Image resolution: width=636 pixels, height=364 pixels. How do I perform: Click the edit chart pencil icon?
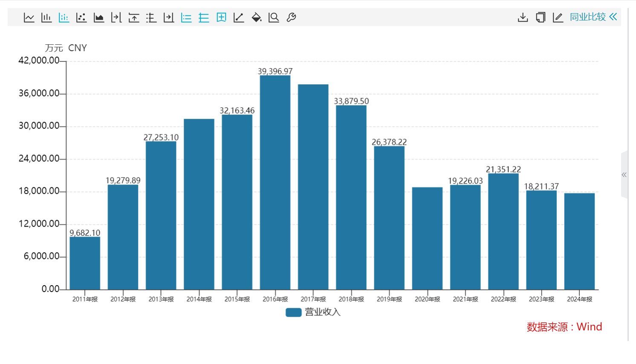click(x=558, y=17)
